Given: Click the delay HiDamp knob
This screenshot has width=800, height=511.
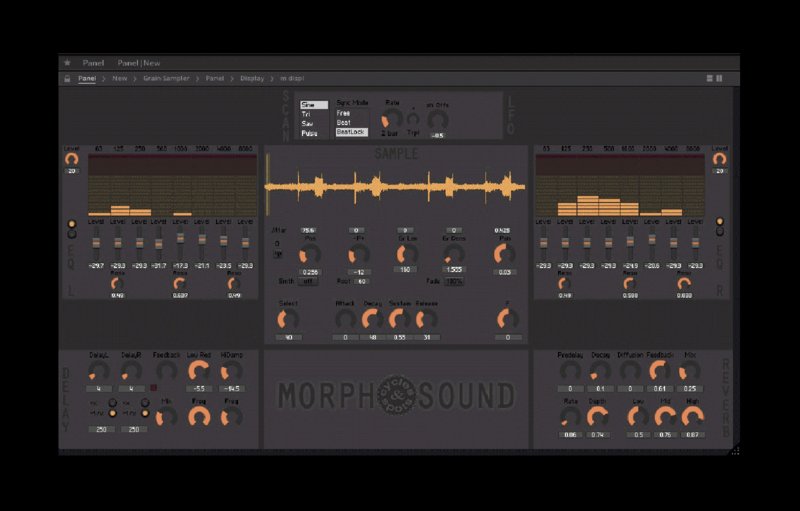Looking at the screenshot, I should 231,372.
